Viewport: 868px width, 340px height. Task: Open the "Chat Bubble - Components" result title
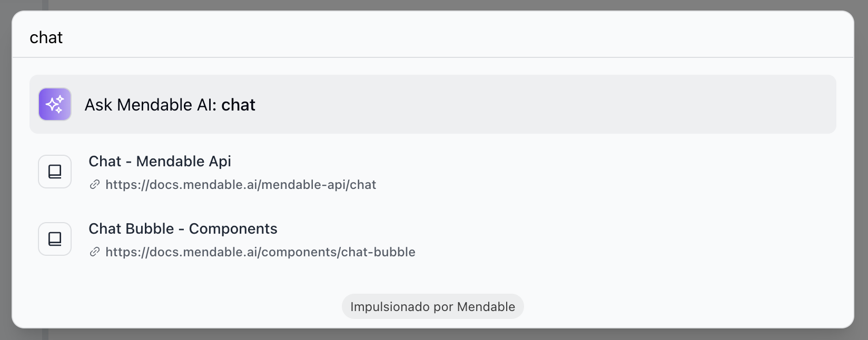pyautogui.click(x=183, y=228)
